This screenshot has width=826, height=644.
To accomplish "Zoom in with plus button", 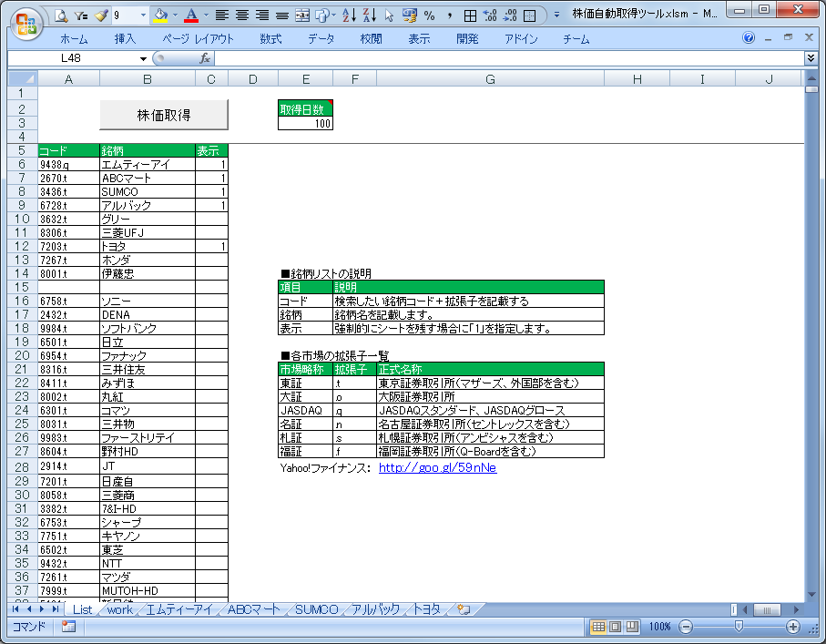I will pyautogui.click(x=793, y=627).
